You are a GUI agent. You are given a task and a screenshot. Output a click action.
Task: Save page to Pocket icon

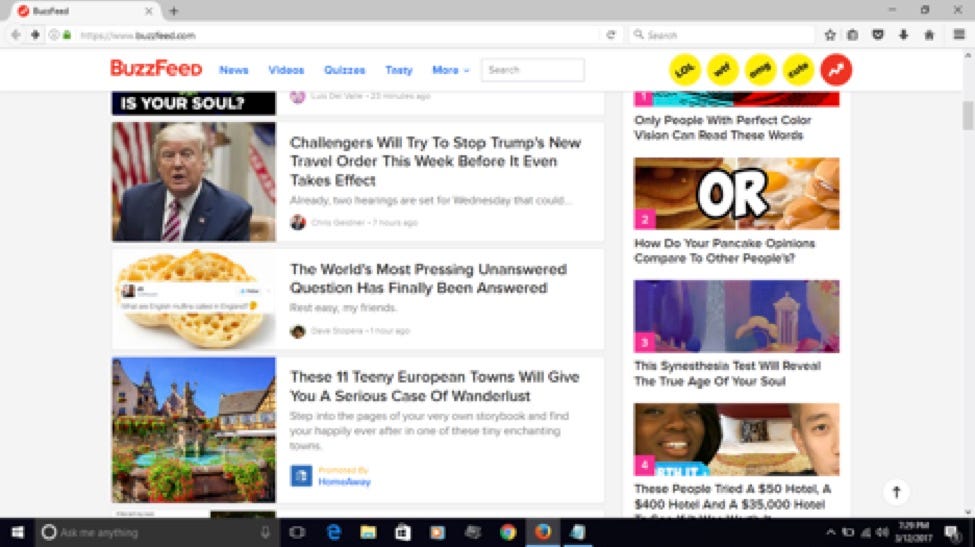pyautogui.click(x=878, y=35)
